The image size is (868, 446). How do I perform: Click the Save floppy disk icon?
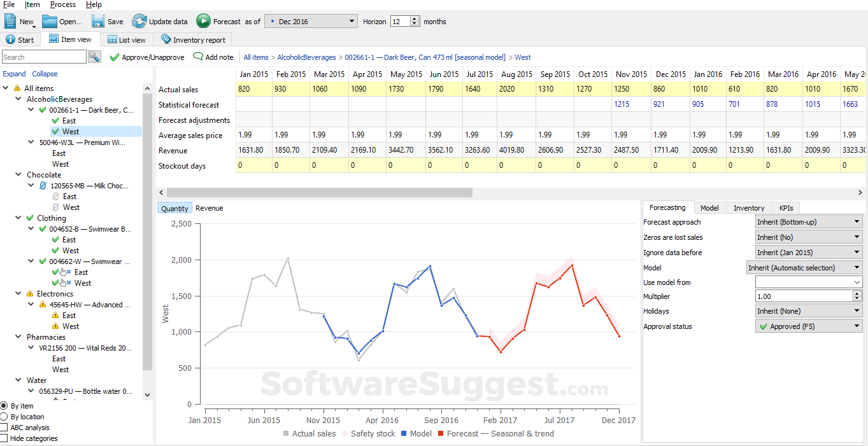click(98, 21)
